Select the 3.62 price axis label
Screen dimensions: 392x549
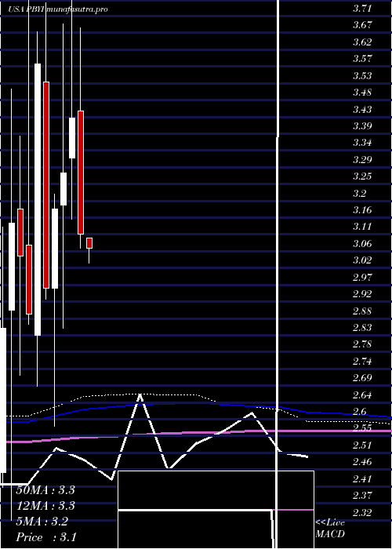[362, 42]
